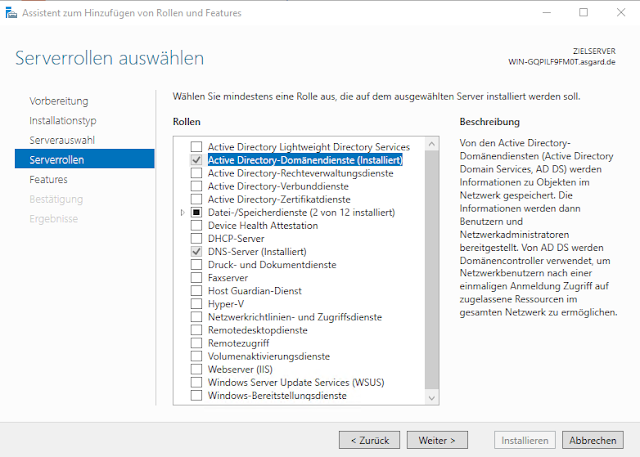Viewport: 640px width, 457px height.
Task: Go back with the Zurück button
Action: point(369,440)
